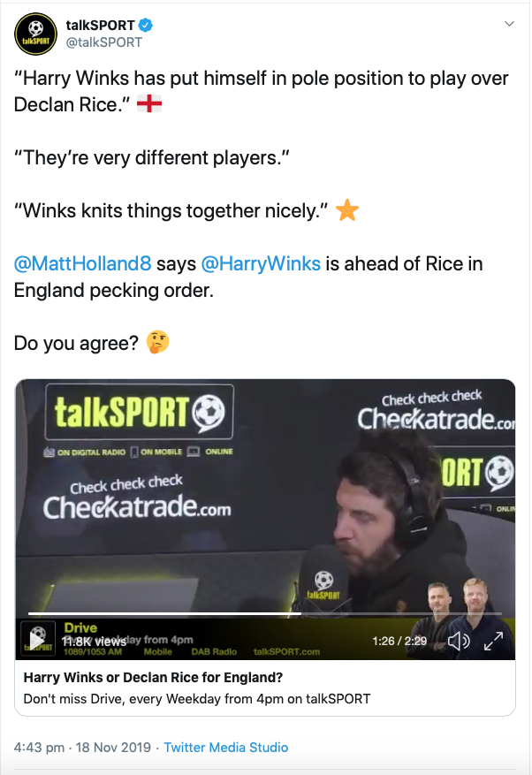Click the talkSPORT profile avatar
The width and height of the screenshot is (532, 775).
click(x=35, y=34)
